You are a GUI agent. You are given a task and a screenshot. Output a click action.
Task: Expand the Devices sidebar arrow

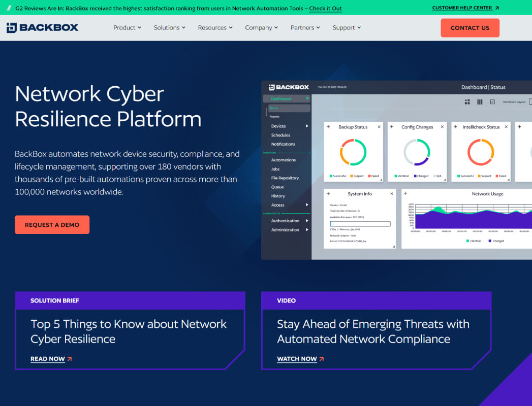coord(307,126)
